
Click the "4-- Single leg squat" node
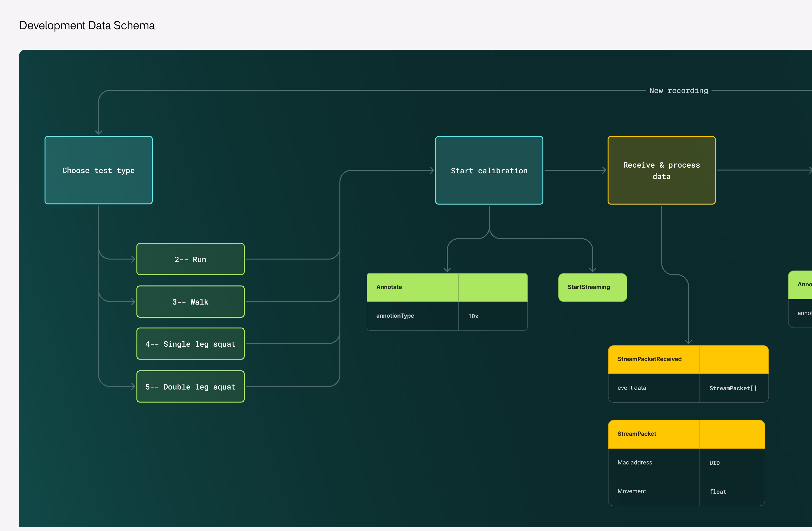[x=190, y=344]
